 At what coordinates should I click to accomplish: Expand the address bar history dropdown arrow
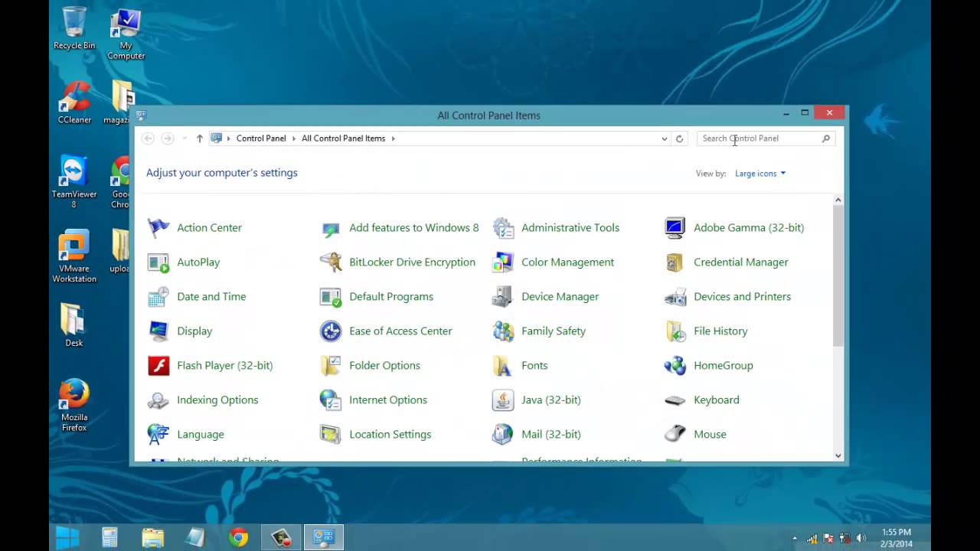[664, 139]
